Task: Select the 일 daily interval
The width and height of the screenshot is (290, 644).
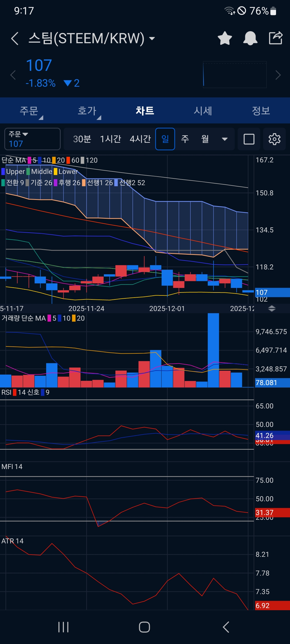Action: click(x=165, y=139)
